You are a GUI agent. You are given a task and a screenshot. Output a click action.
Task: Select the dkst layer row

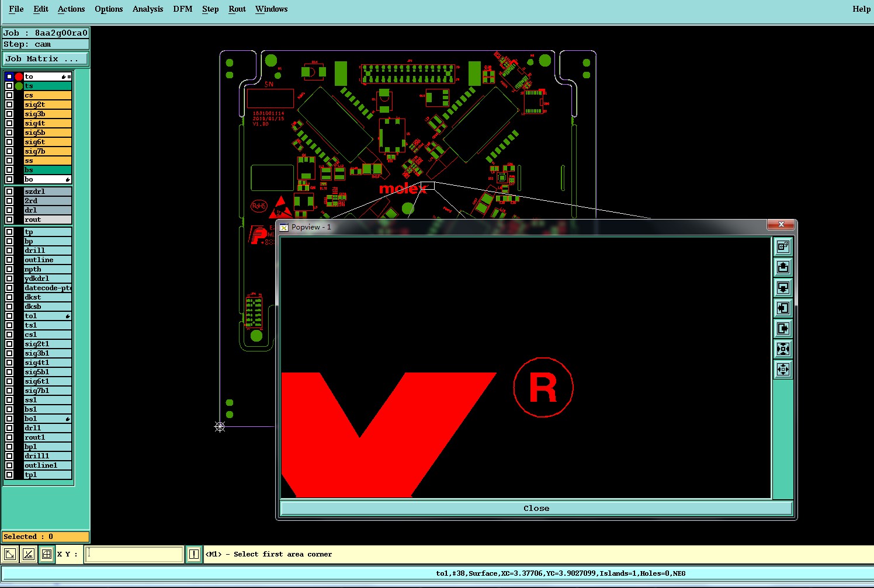47,297
